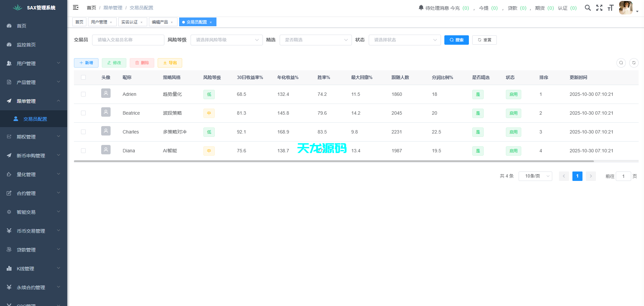Click the 新增 button
This screenshot has height=306, width=644.
pos(86,63)
